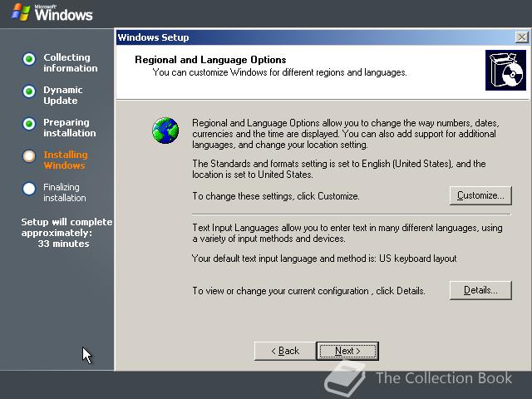The image size is (532, 399).
Task: Click the 'Preparing installation' label
Action: pyautogui.click(x=70, y=127)
